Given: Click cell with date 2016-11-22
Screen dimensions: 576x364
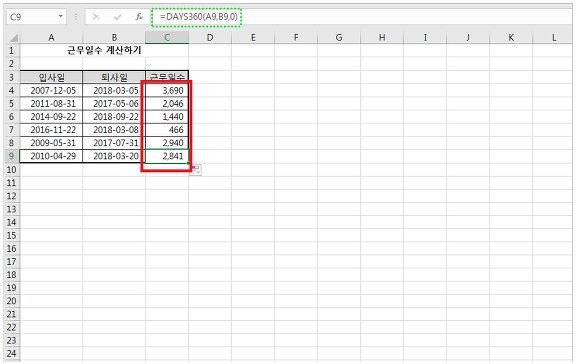Looking at the screenshot, I should click(x=51, y=130).
